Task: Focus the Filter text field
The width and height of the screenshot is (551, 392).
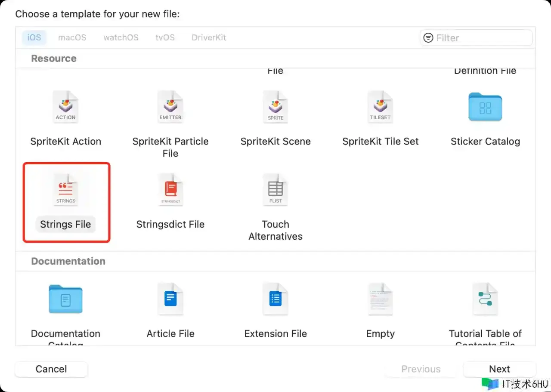Action: 476,38
